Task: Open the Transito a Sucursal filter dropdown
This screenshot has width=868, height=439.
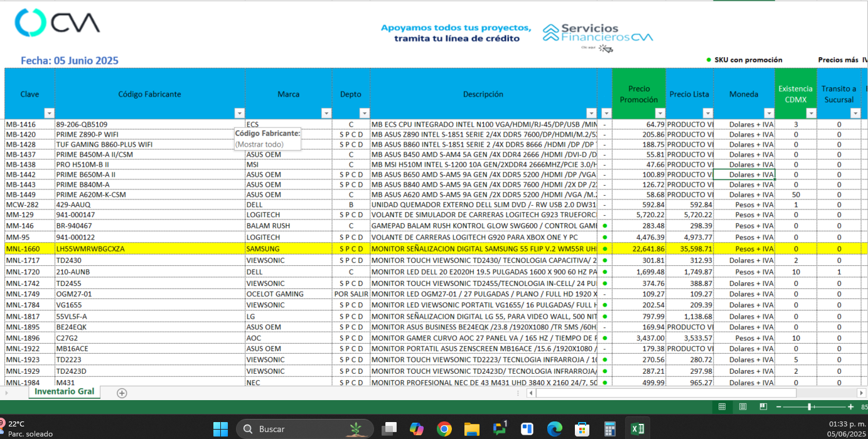Action: pyautogui.click(x=855, y=113)
